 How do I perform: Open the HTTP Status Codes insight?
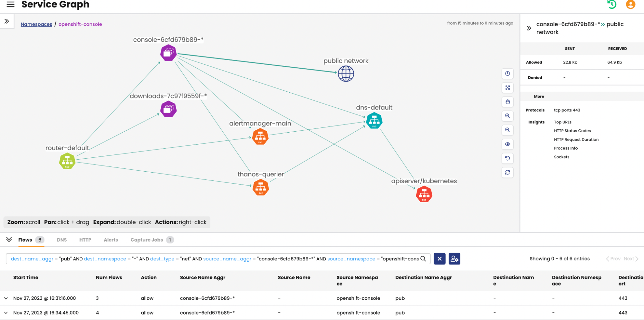(572, 131)
